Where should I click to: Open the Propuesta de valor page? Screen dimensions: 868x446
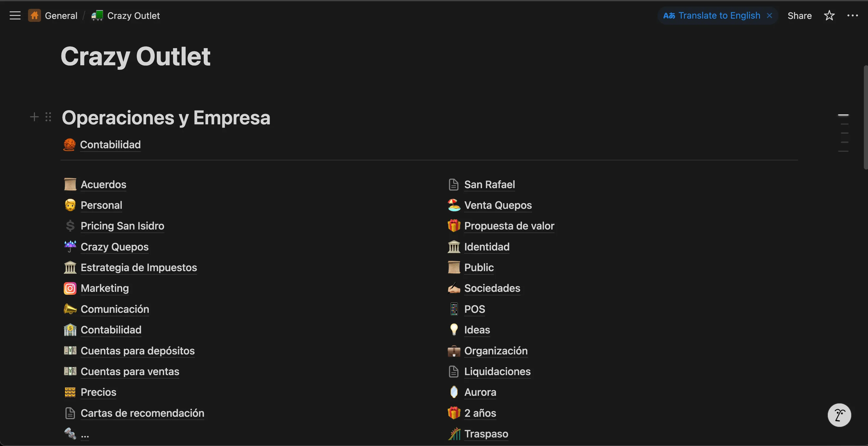509,226
